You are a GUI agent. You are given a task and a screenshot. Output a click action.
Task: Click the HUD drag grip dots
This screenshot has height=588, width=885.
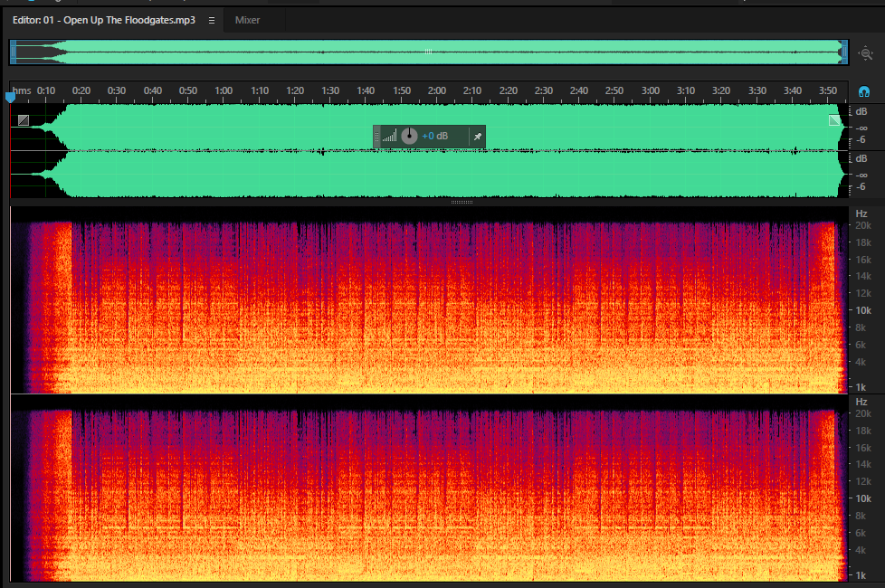point(377,137)
